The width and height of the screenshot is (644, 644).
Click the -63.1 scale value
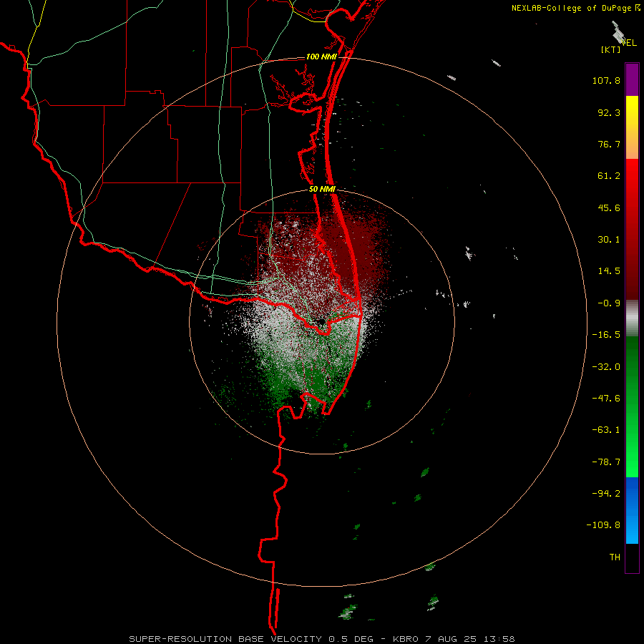[x=606, y=430]
